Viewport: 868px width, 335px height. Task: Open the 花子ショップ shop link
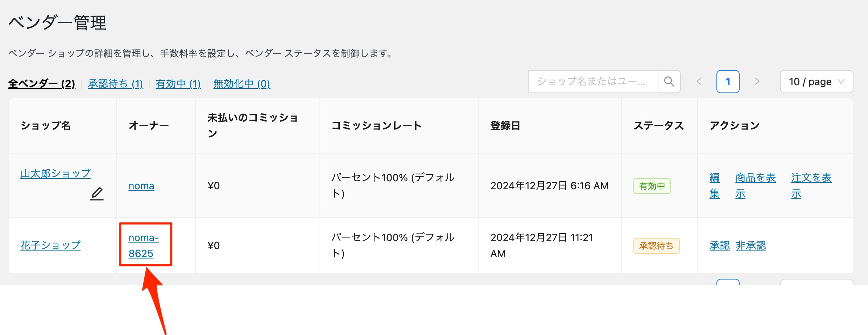50,245
